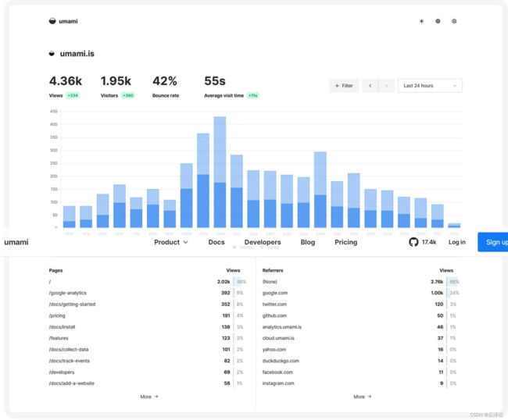Select the /docs/collect-data page row
The height and width of the screenshot is (420, 508).
[148, 350]
